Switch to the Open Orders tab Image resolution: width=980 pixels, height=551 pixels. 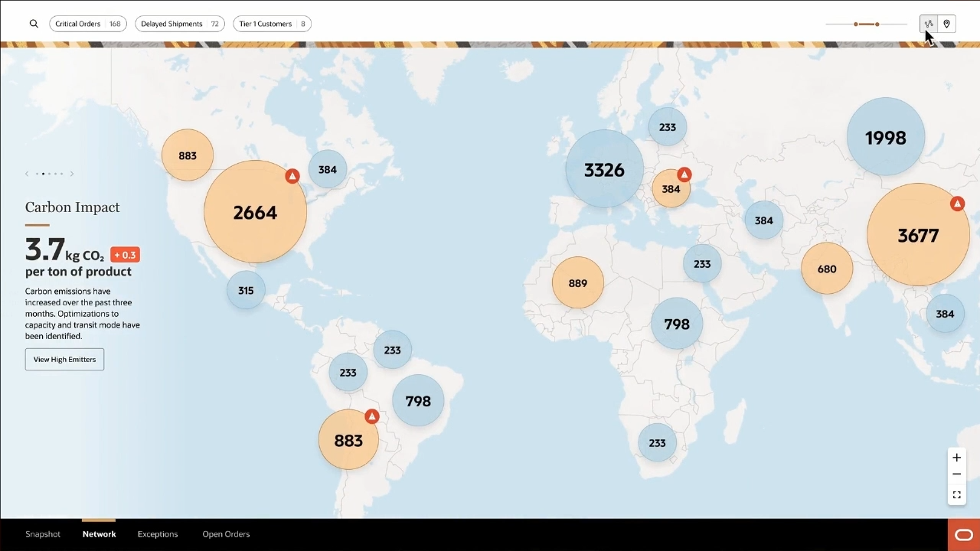coord(226,534)
